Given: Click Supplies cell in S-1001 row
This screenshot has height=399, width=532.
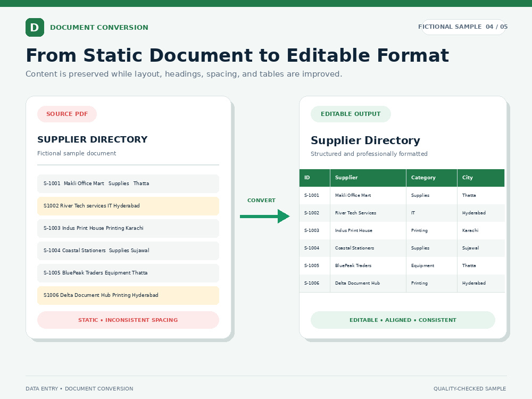Looking at the screenshot, I should [431, 195].
